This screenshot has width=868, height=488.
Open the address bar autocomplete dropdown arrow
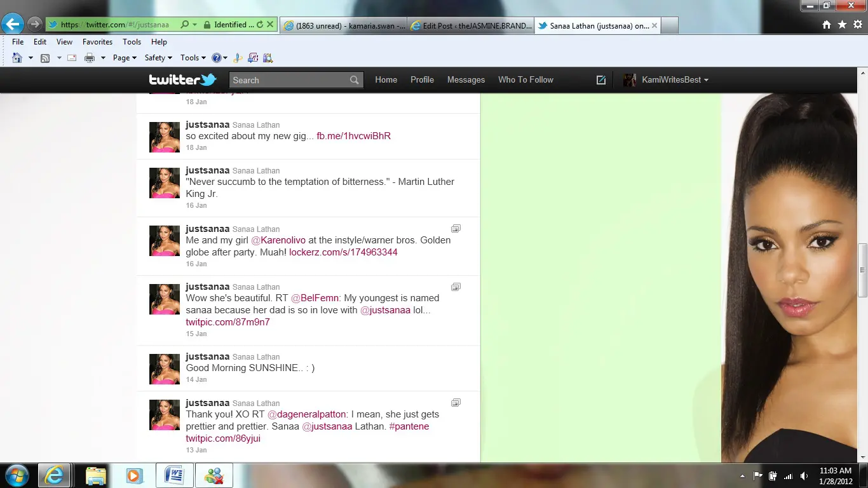click(x=194, y=25)
